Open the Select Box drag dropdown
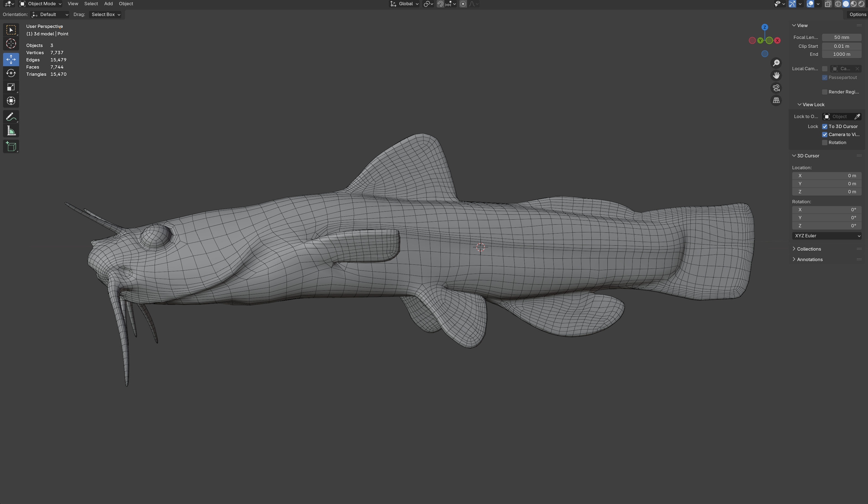Image resolution: width=868 pixels, height=504 pixels. pos(105,14)
